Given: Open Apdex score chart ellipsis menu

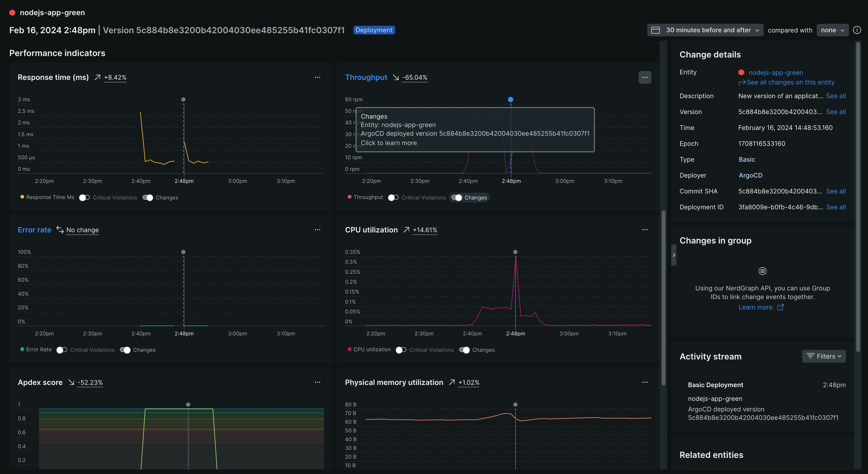Looking at the screenshot, I should (317, 382).
